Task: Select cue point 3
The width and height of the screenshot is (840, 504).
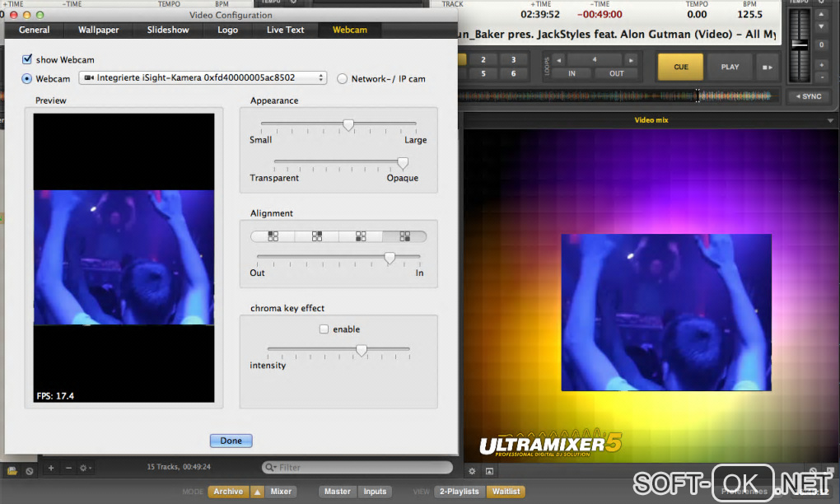Action: (513, 59)
